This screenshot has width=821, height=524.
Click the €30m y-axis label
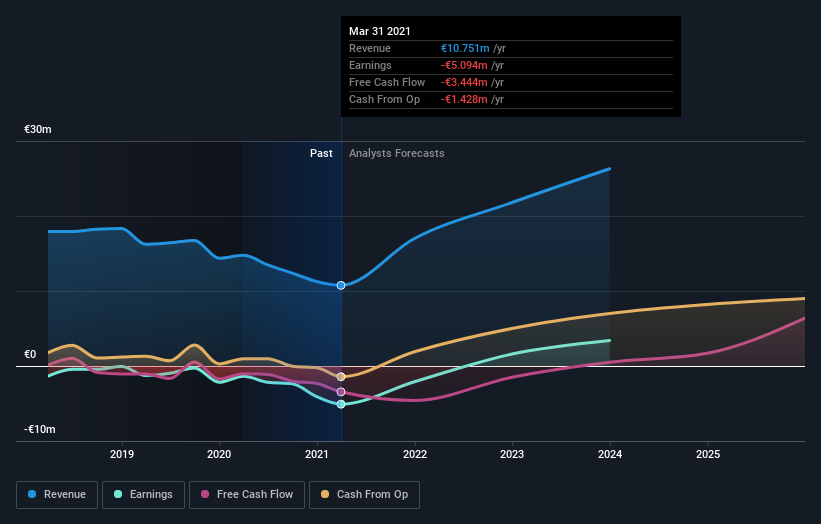click(x=38, y=129)
